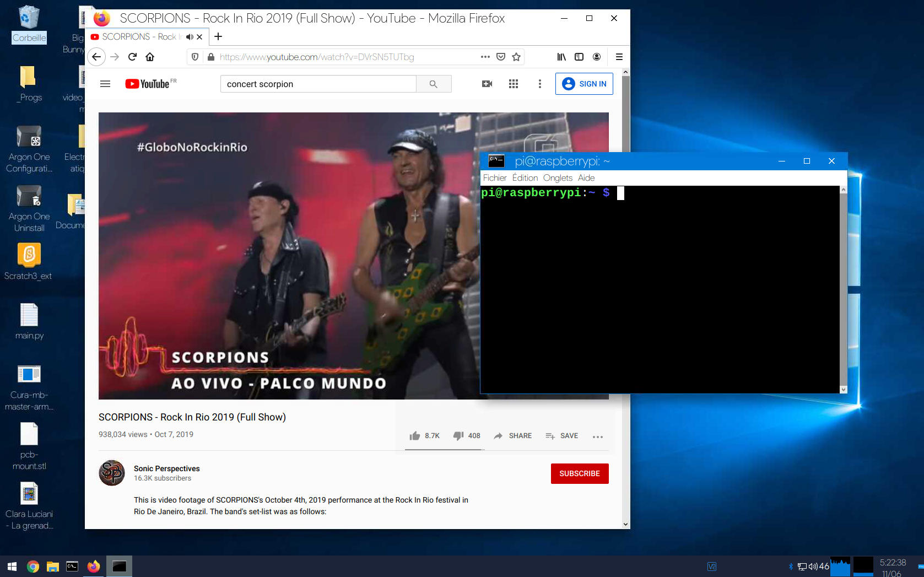The image size is (924, 577).
Task: Open YouTube guide hamburger menu
Action: click(105, 84)
